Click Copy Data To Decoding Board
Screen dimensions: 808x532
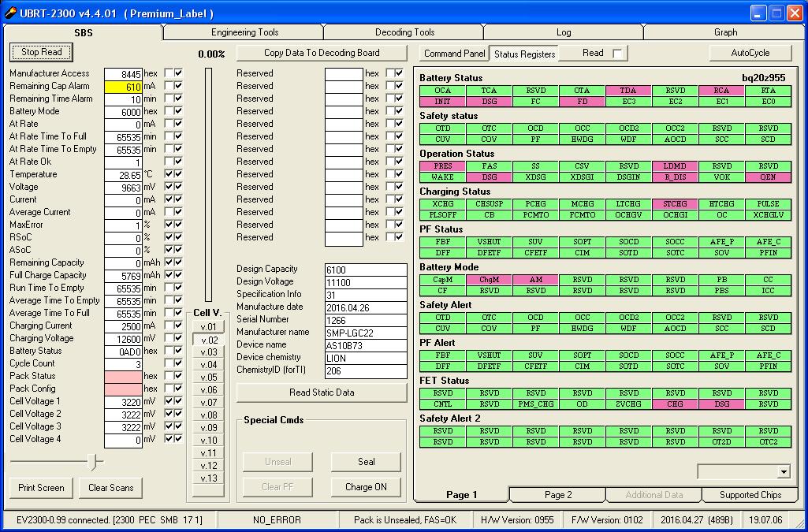322,53
